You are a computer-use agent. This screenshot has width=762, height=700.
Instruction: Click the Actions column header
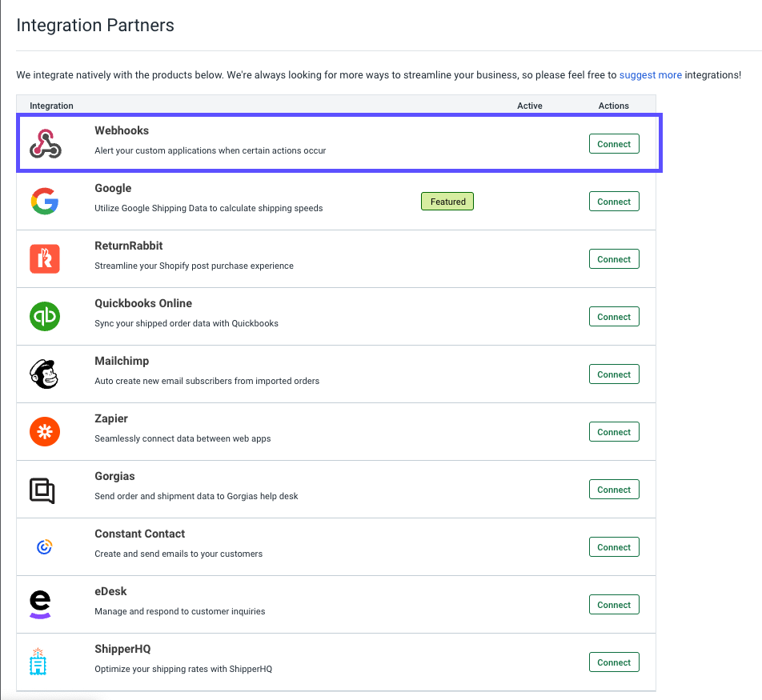tap(613, 105)
